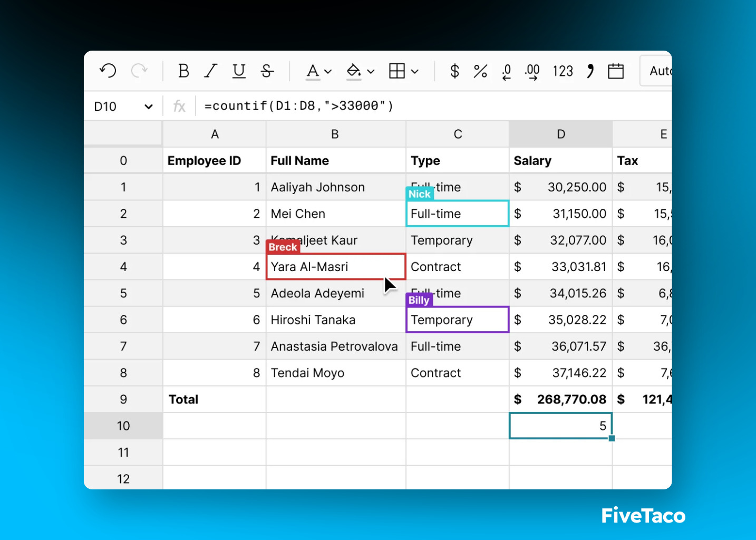Viewport: 756px width, 540px height.
Task: Select the 268,770.08 total salary cell
Action: pos(561,399)
